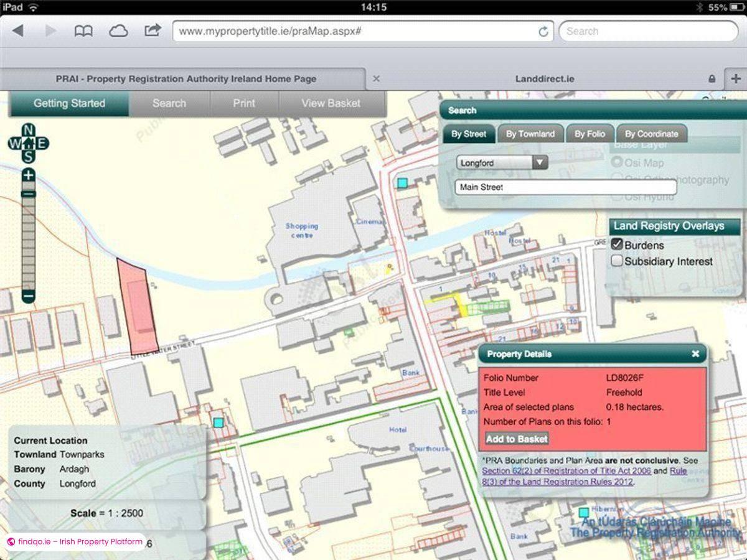Click the map zoom level slider bar
The width and height of the screenshot is (747, 560).
(28, 236)
